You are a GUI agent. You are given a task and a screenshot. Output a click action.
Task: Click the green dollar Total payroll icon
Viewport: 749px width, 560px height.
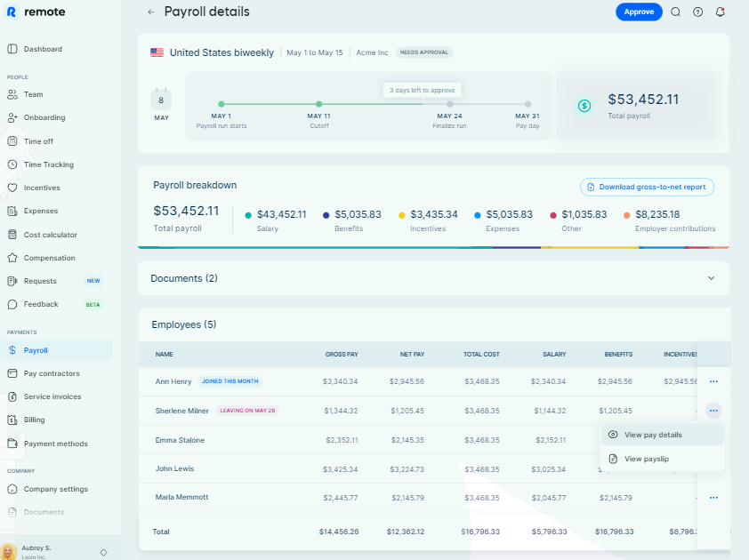click(x=584, y=106)
